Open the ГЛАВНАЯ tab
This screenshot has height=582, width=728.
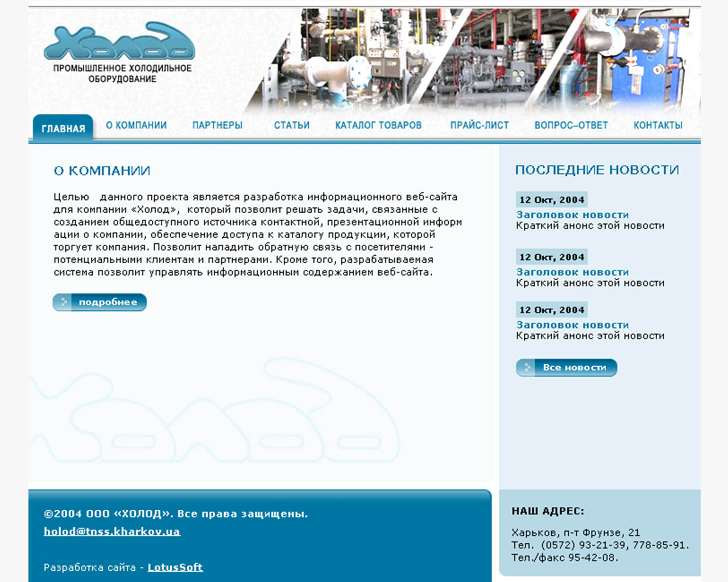pos(63,128)
